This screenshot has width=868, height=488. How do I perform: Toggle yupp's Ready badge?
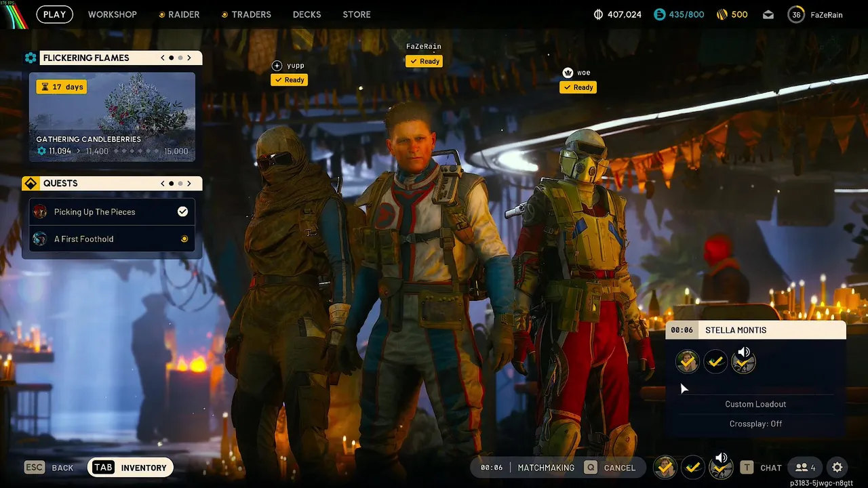coord(290,80)
